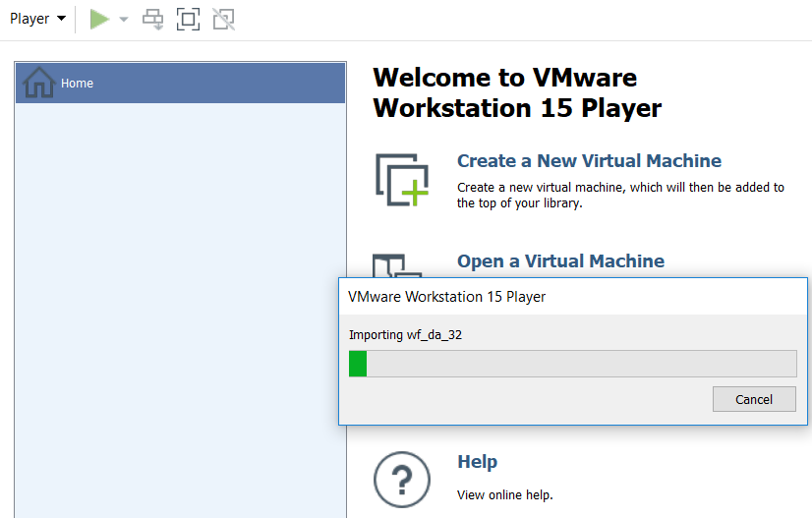The image size is (812, 518).
Task: Open the Player menu dropdown
Action: point(37,19)
